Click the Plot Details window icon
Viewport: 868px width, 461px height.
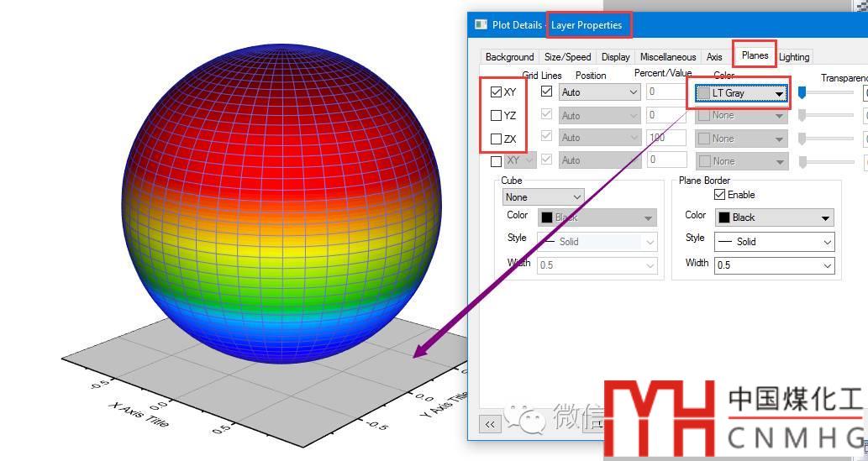481,24
